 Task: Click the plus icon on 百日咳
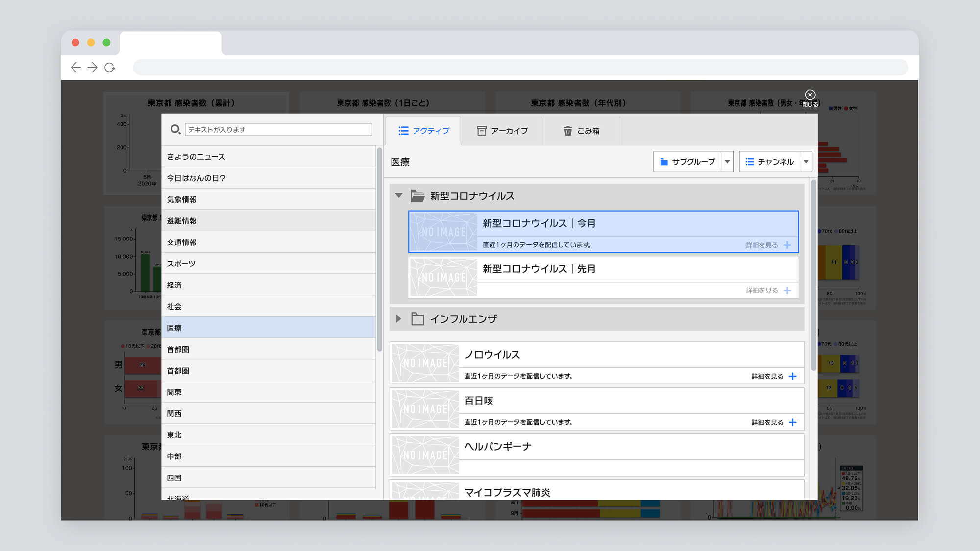pos(793,422)
